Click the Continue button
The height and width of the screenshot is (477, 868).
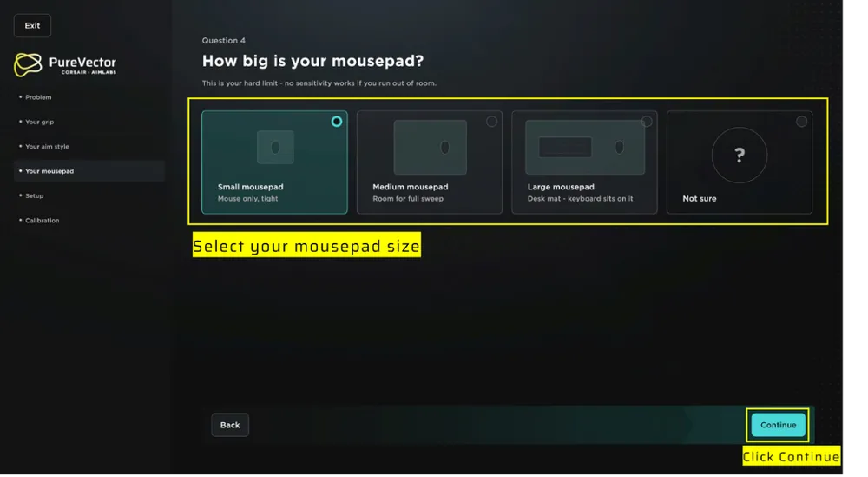[778, 425]
